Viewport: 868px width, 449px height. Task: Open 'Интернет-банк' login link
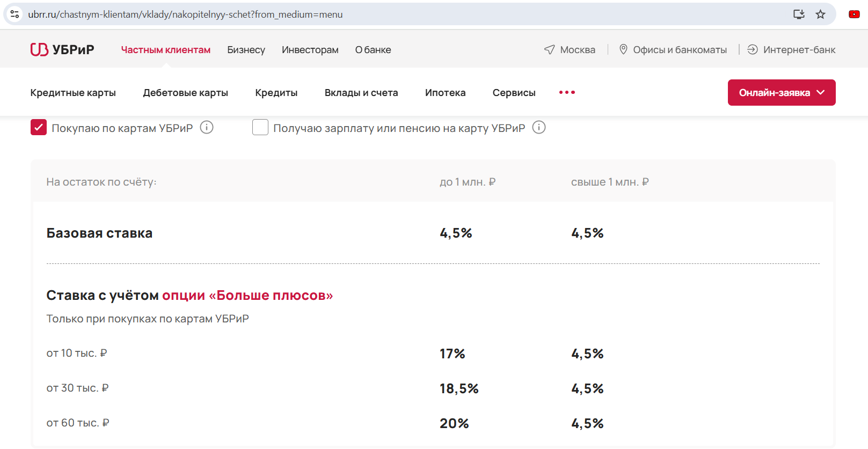791,50
